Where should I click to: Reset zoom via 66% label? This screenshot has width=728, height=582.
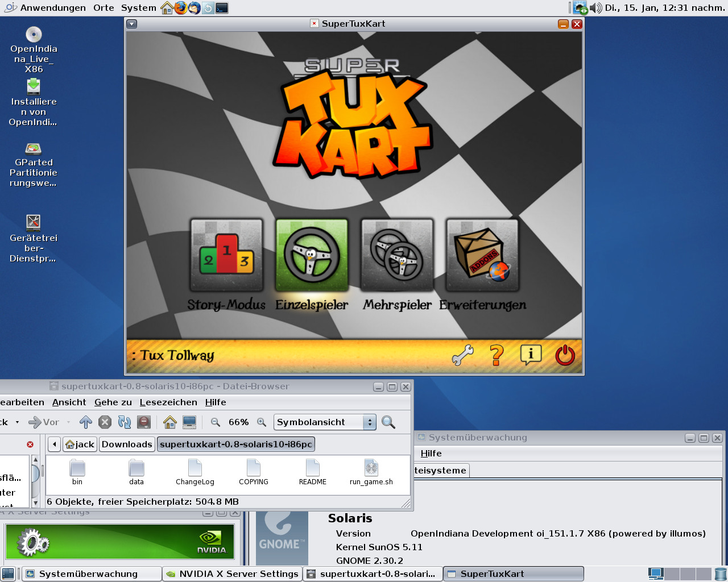[239, 422]
